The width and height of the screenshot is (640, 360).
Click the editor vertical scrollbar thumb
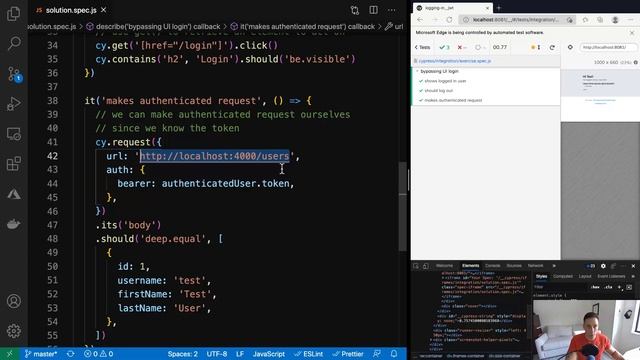[402, 207]
